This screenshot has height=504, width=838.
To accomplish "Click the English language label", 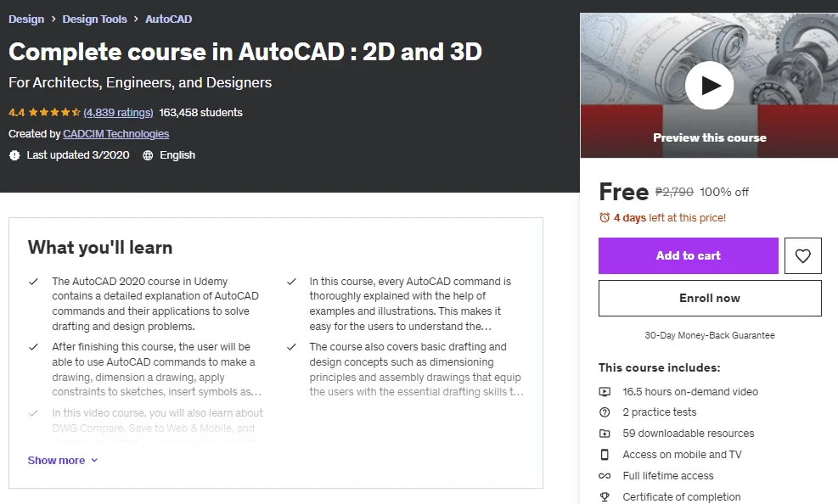I will [177, 155].
